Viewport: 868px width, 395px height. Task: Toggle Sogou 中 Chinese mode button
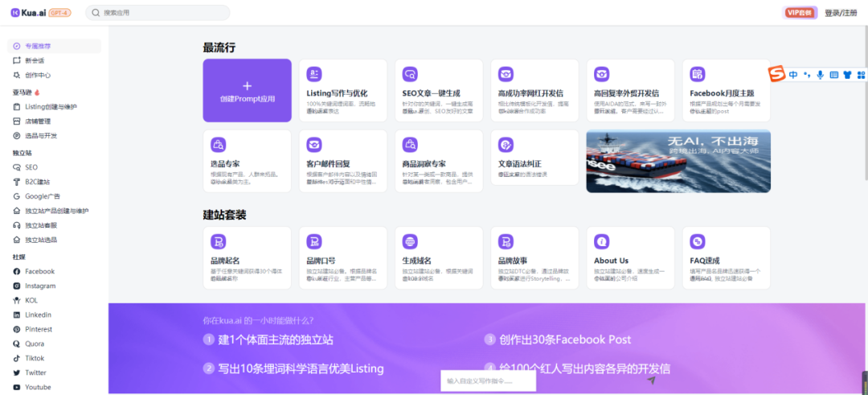[x=793, y=75]
